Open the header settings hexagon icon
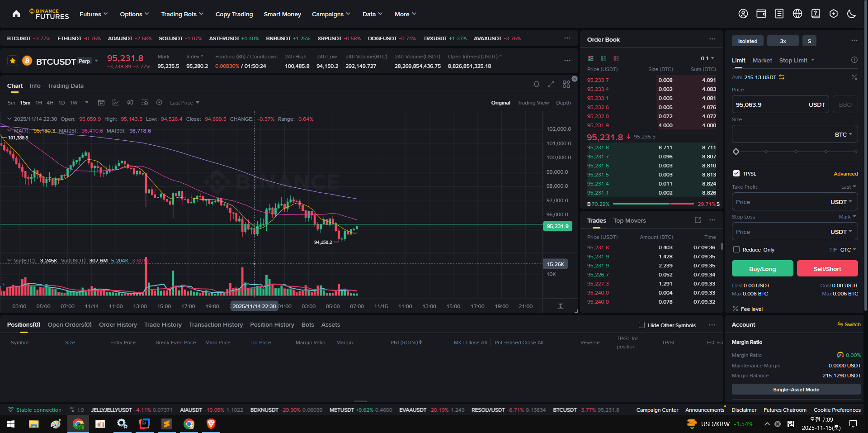Screen dimensions: 868x433 [834, 14]
